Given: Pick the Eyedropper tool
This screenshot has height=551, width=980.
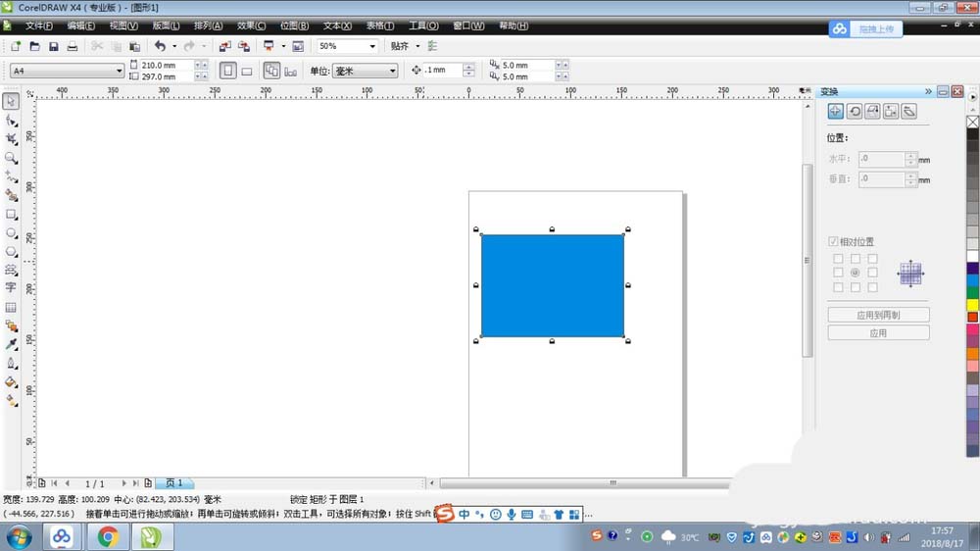Looking at the screenshot, I should 11,344.
